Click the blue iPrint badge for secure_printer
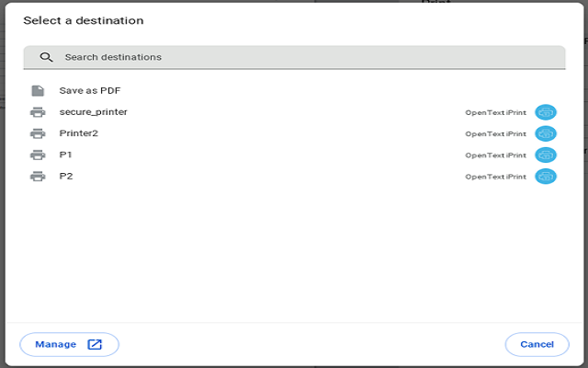 (x=546, y=112)
